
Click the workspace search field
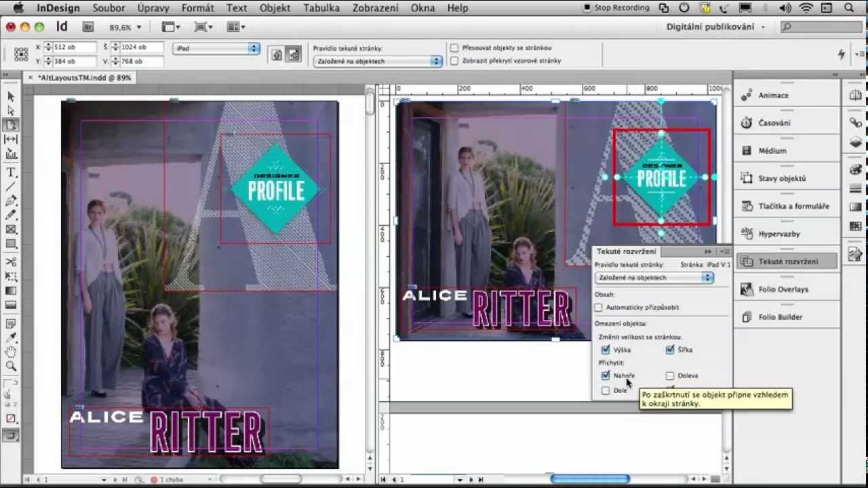coord(821,27)
